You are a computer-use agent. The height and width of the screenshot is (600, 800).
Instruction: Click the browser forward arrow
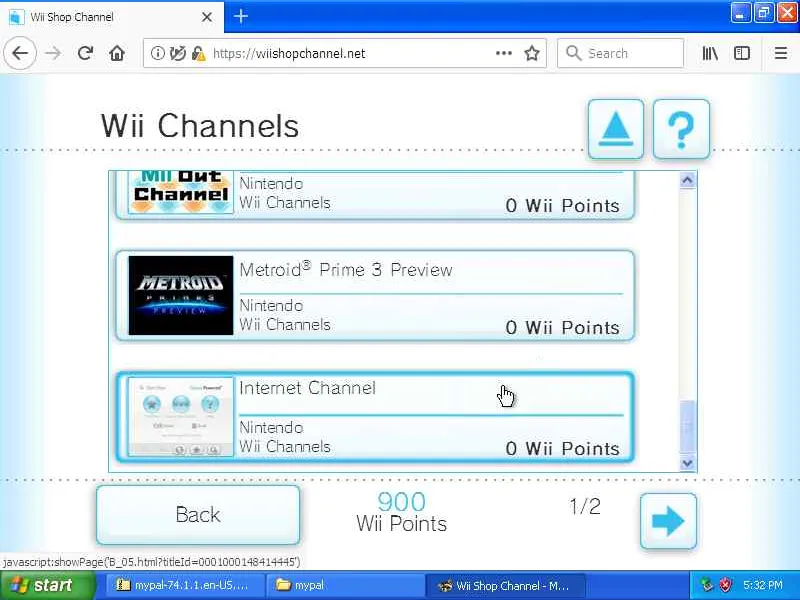53,53
